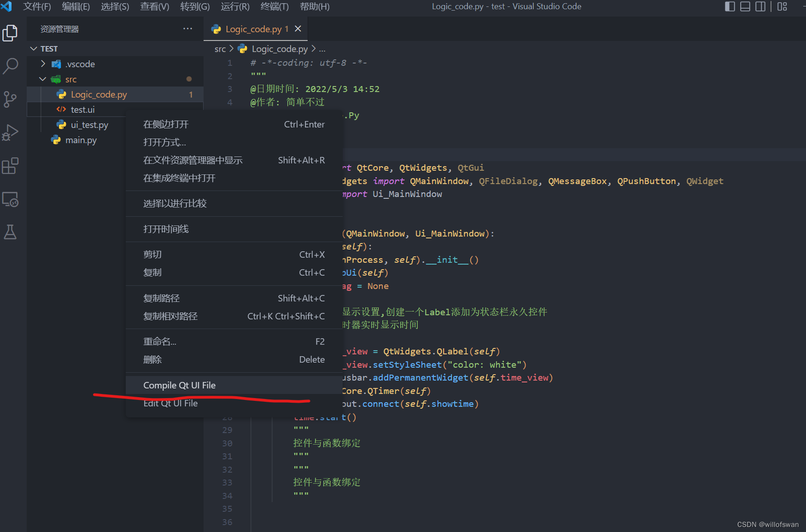Open the 文件(F) menu
Screen dimensions: 806x532
[37, 6]
